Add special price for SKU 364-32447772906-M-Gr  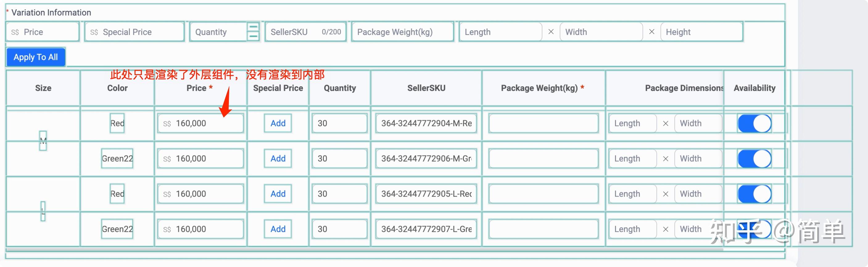coord(278,159)
